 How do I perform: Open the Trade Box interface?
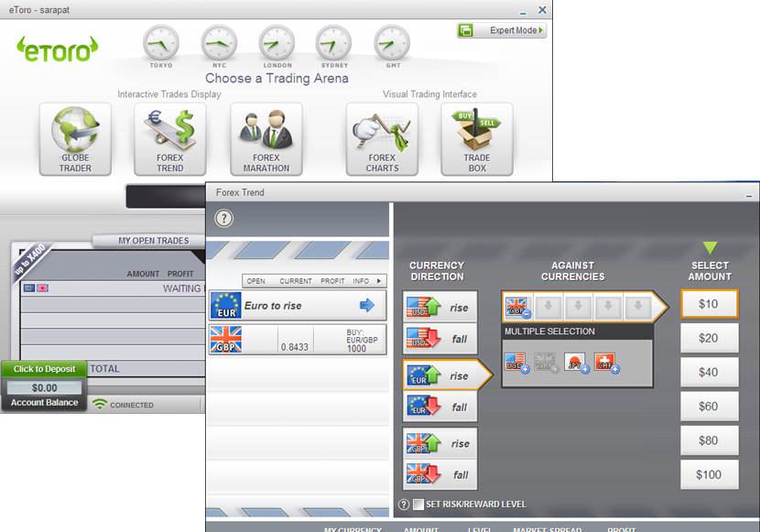(x=477, y=139)
